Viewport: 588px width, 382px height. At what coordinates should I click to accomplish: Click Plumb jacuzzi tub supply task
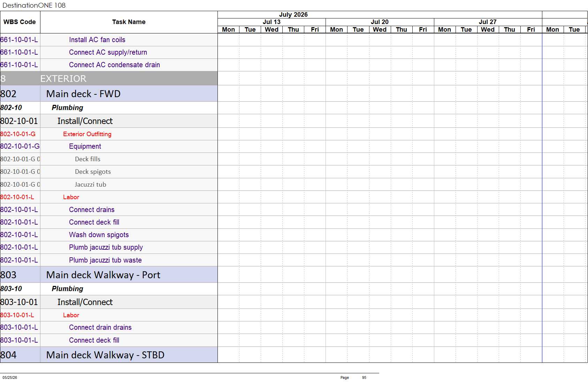pyautogui.click(x=106, y=247)
